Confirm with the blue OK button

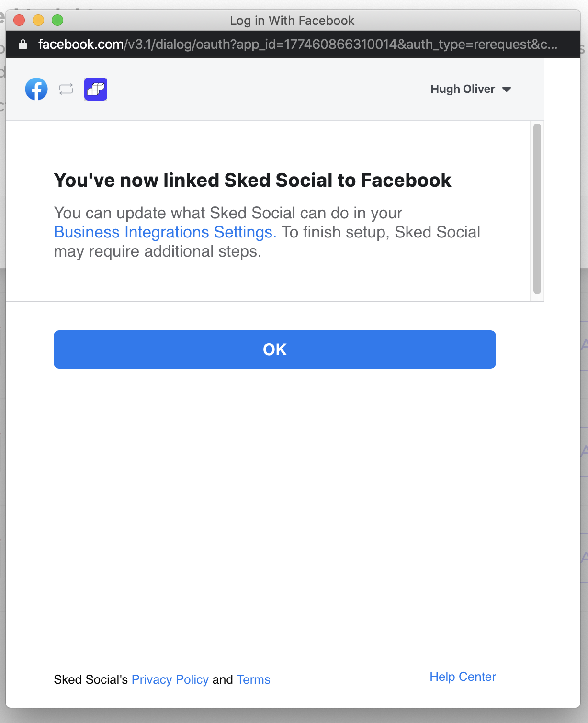(275, 350)
